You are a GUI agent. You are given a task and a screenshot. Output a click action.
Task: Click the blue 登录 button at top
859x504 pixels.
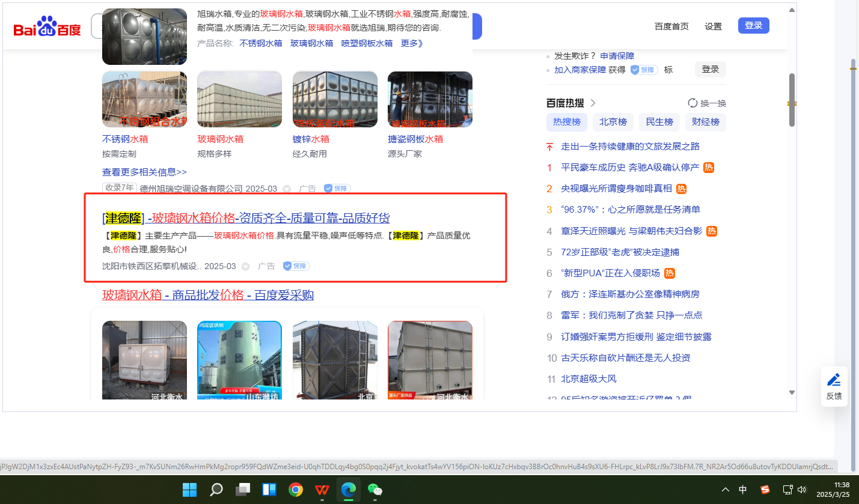754,25
